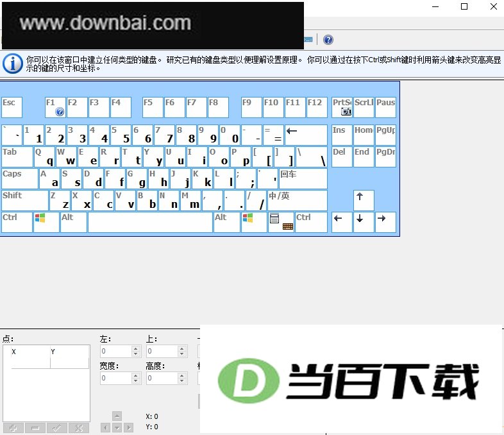504x435 pixels.
Task: Select the PgUp key
Action: pyautogui.click(x=386, y=135)
